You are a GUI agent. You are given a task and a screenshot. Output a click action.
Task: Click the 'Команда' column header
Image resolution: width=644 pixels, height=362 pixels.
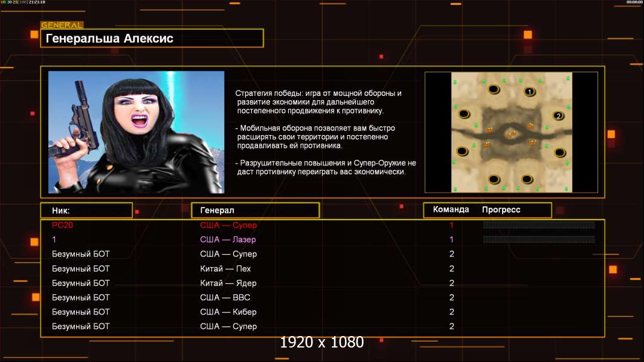451,209
